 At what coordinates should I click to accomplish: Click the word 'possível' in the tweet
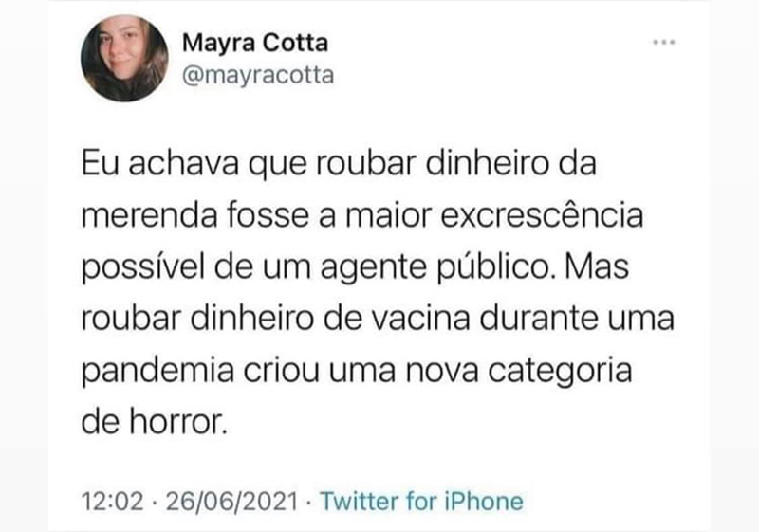click(143, 268)
